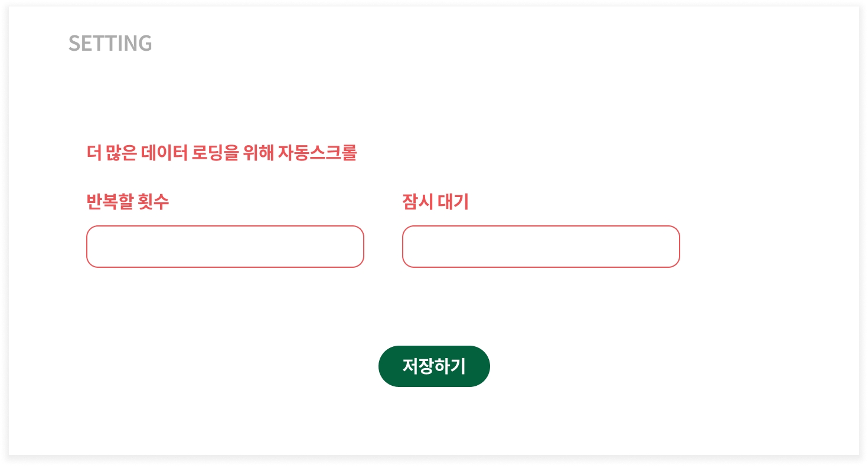The height and width of the screenshot is (466, 868).
Task: Click the SETTING page title
Action: [x=110, y=43]
